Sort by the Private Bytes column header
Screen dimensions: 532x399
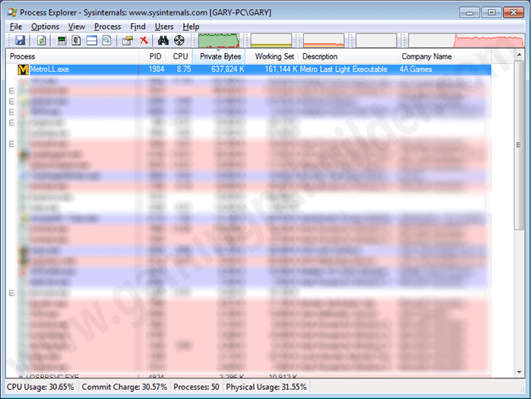coord(219,56)
